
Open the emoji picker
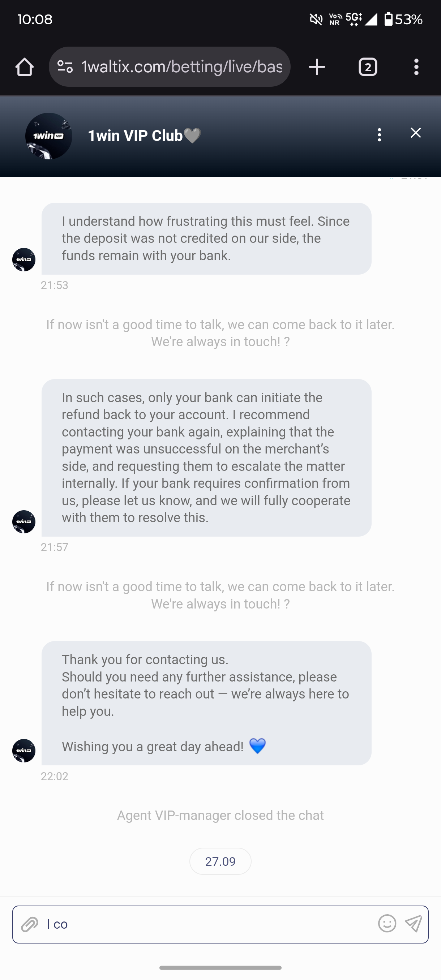[x=387, y=923]
